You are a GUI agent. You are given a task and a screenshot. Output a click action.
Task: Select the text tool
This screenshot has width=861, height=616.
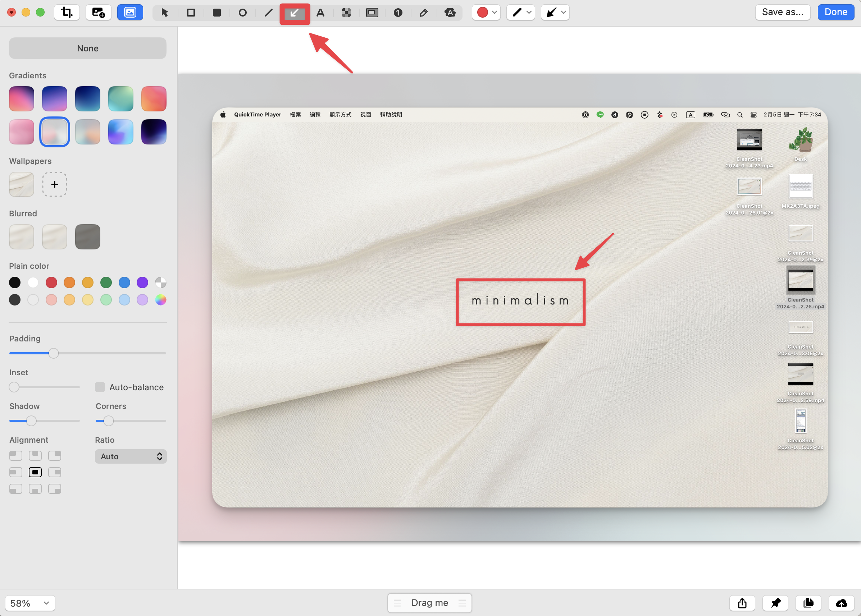click(x=320, y=13)
